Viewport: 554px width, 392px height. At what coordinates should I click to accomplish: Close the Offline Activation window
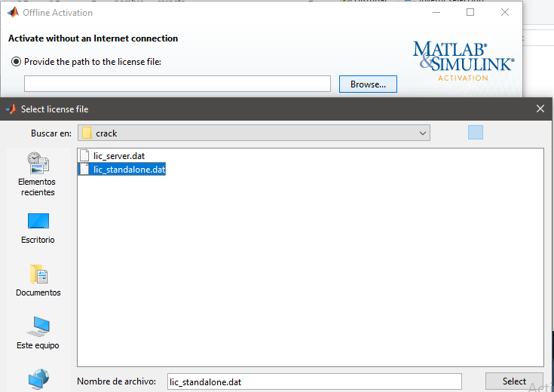[505, 12]
